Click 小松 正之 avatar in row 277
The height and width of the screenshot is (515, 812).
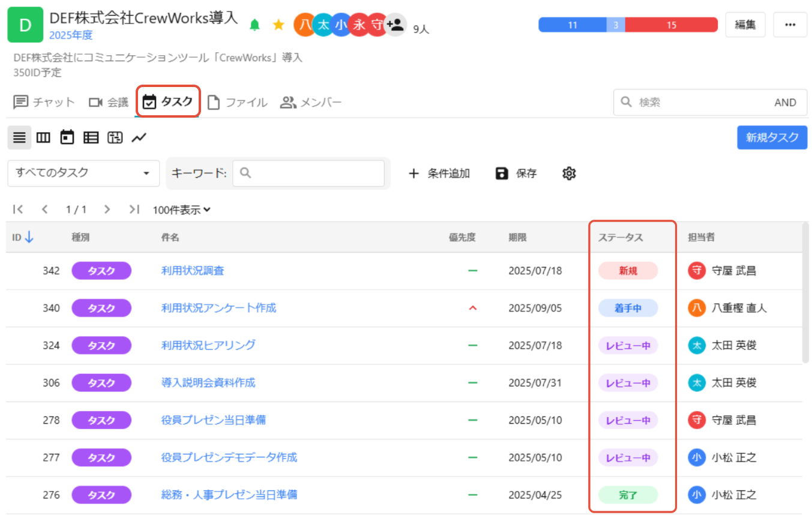point(696,457)
